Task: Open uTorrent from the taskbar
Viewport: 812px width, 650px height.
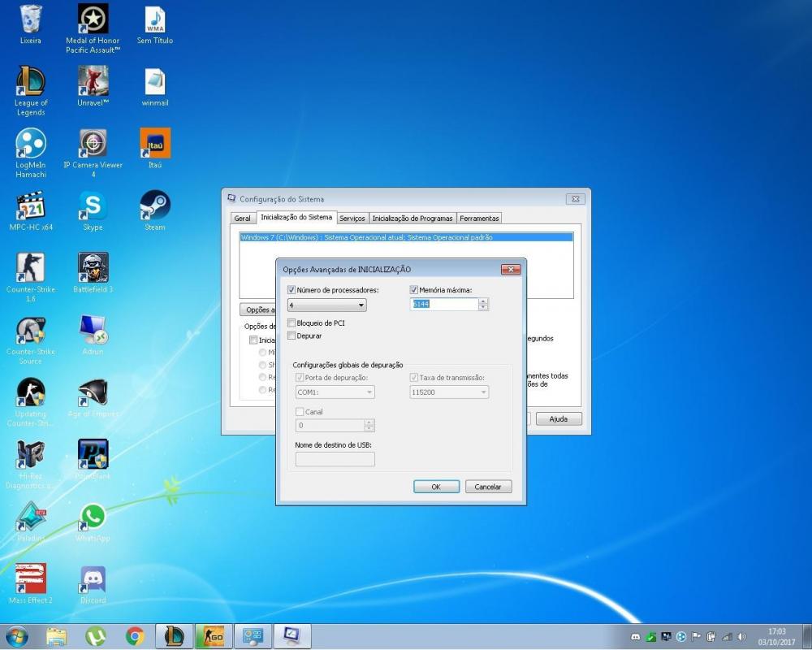Action: click(x=96, y=636)
